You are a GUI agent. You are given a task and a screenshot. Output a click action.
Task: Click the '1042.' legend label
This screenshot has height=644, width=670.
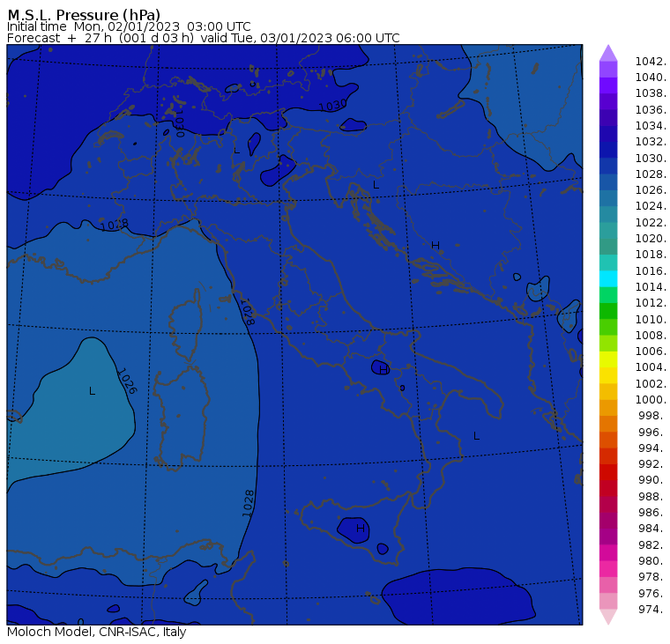651,62
